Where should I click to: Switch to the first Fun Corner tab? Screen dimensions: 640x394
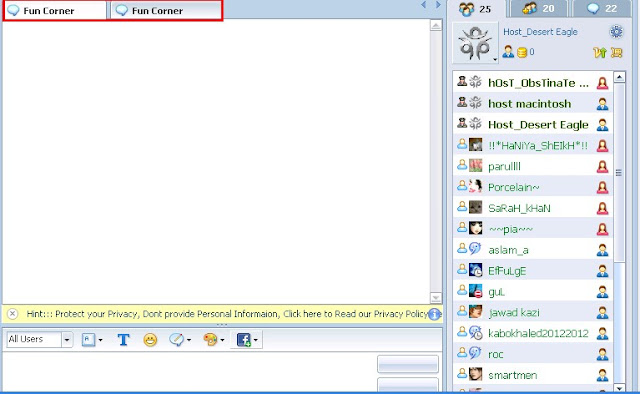tap(55, 11)
